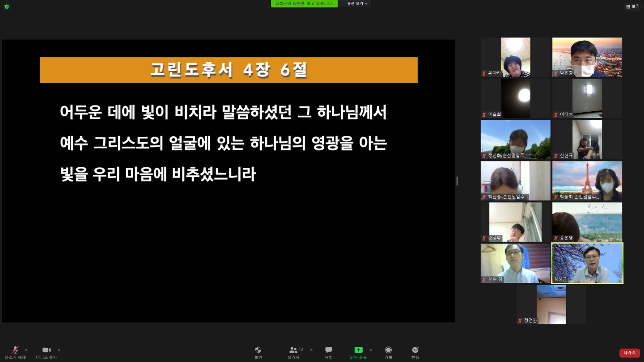Image resolution: width=644 pixels, height=362 pixels.
Task: Expand the audio options arrow beside mute
Action: (26, 350)
